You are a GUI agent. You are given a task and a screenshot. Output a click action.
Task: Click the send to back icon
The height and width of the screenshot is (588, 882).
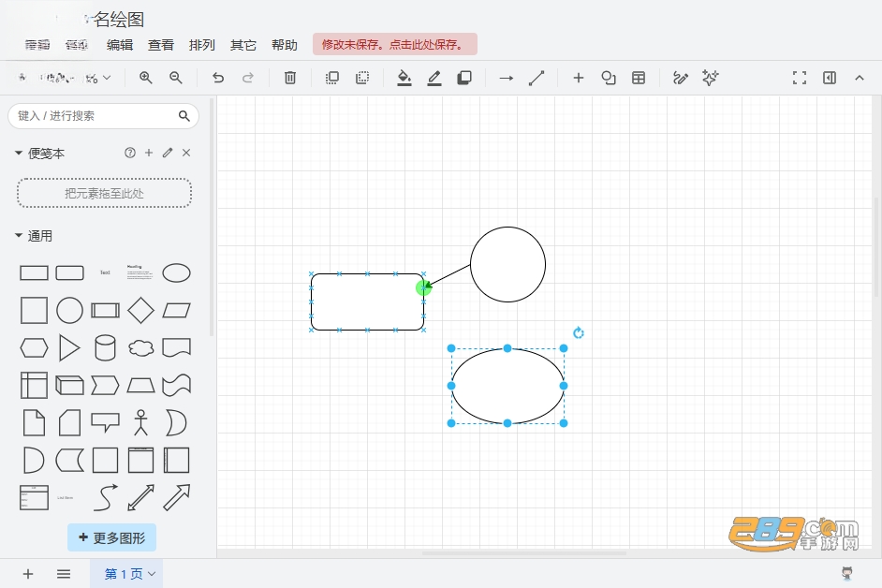[x=362, y=78]
